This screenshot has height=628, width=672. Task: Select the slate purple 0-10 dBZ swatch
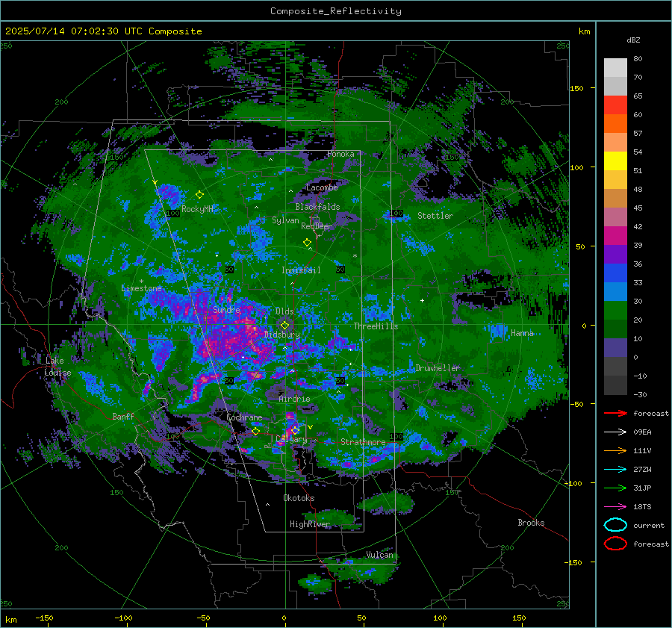615,348
